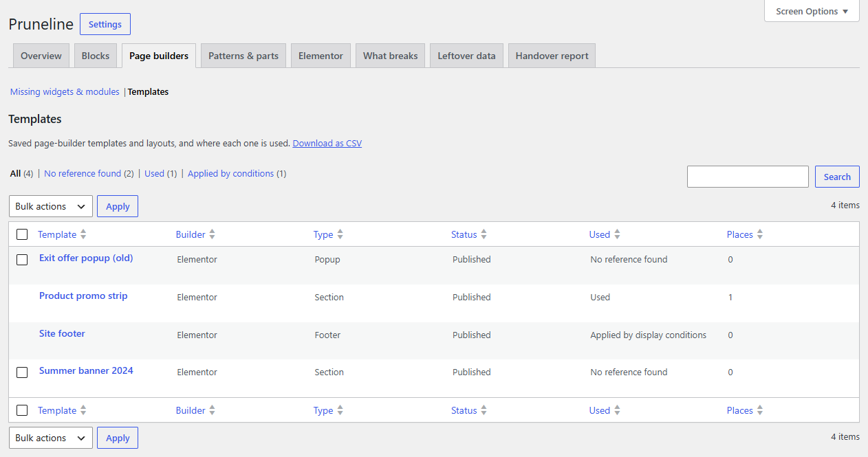Viewport: 868px width, 457px height.
Task: Sort by the top Places column header text
Action: [740, 234]
